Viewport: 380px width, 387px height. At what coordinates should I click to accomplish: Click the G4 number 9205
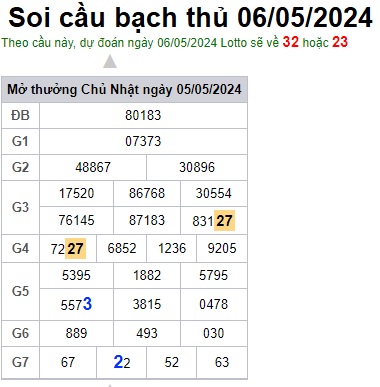click(222, 248)
